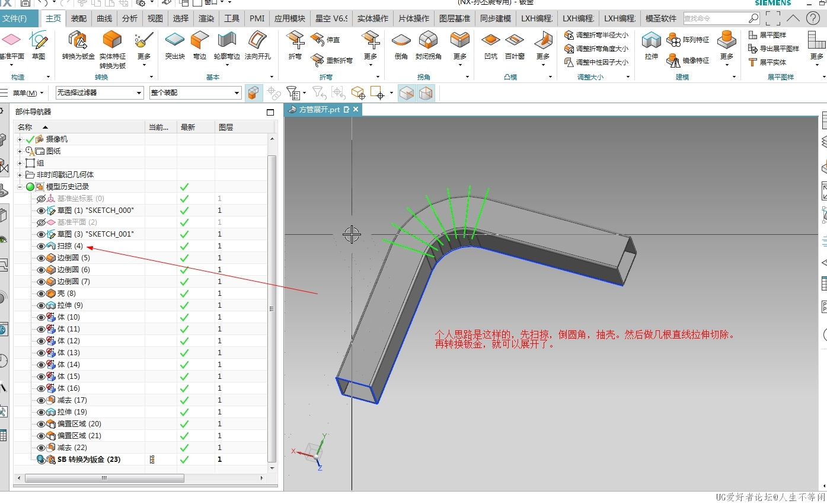Select the 草图 sketch tool
Screen dimensions: 827x504
click(39, 46)
